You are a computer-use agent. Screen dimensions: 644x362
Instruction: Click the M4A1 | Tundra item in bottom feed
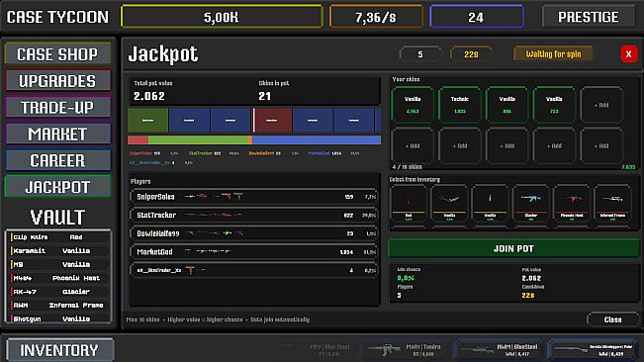pyautogui.click(x=405, y=350)
